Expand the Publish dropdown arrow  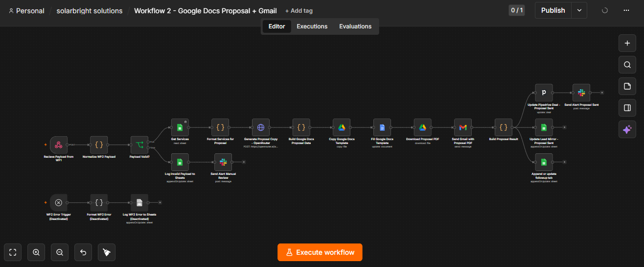click(x=579, y=10)
